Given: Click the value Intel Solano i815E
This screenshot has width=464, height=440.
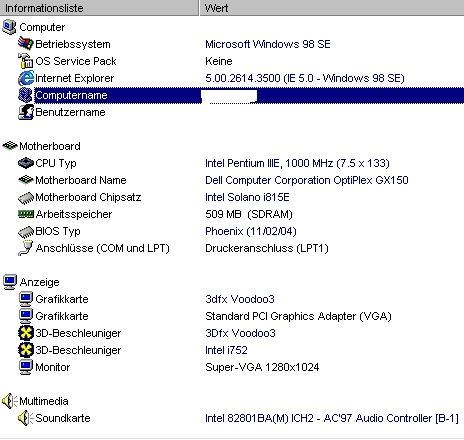Looking at the screenshot, I should pos(247,197).
